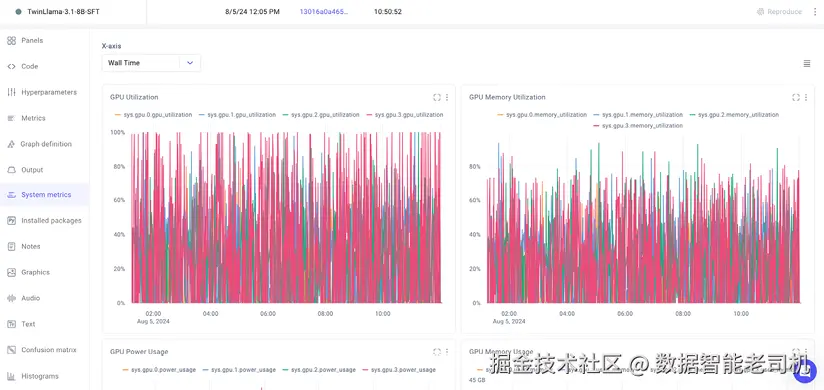Open Graph definition section
This screenshot has width=824, height=390.
[x=45, y=143]
